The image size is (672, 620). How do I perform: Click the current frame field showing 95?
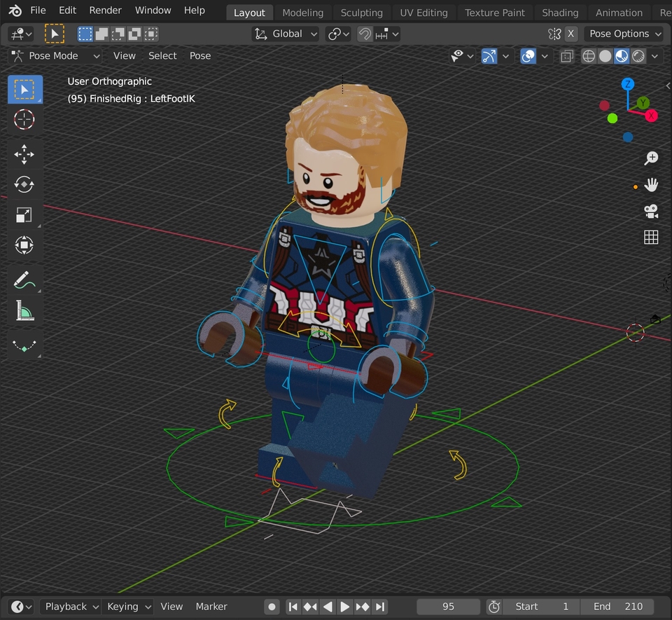448,607
